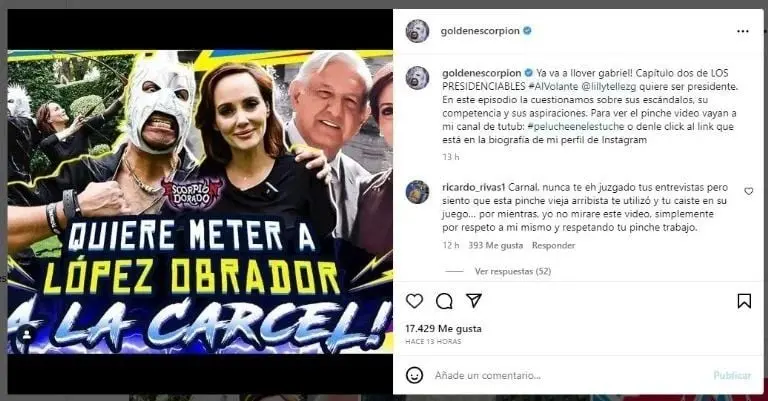Open the ricardo_rivas1 avatar
The height and width of the screenshot is (401, 768).
pos(417,192)
